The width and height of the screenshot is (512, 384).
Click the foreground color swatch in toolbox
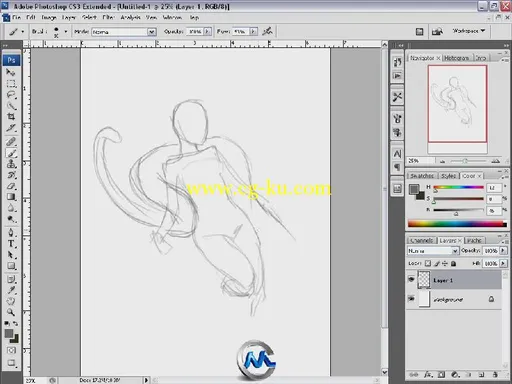[9, 334]
